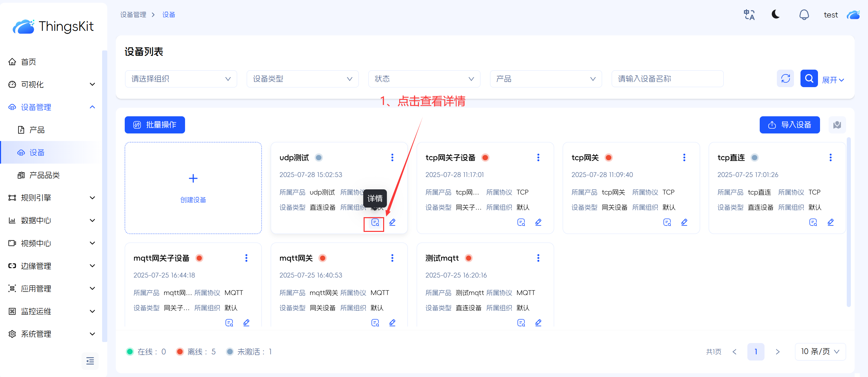
Task: Click the reset refresh filter icon
Action: [x=785, y=79]
